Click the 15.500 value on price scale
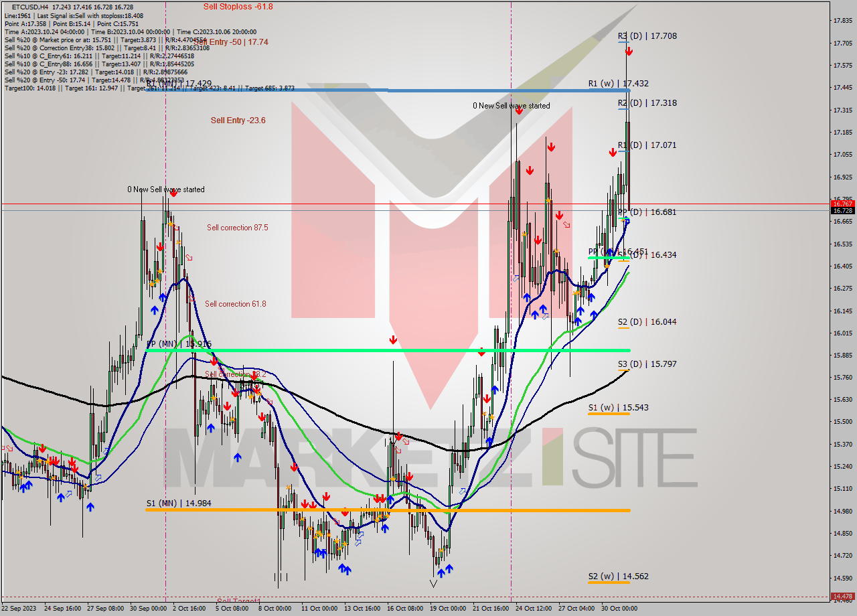Image resolution: width=857 pixels, height=616 pixels. point(842,422)
